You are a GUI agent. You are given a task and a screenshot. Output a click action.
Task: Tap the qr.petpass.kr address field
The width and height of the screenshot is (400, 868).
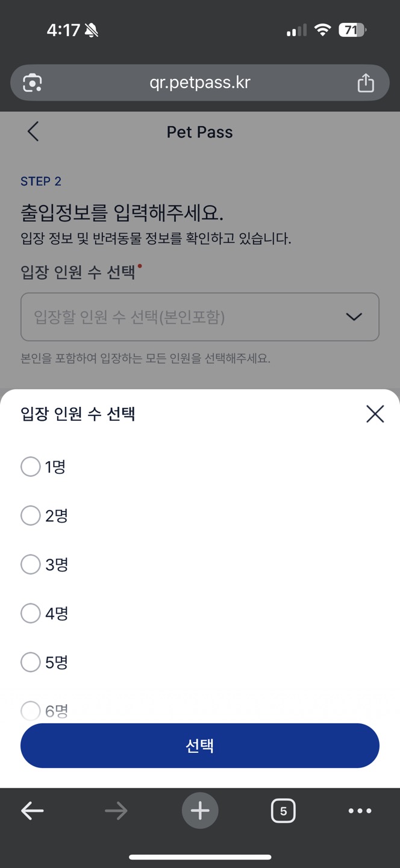(199, 83)
